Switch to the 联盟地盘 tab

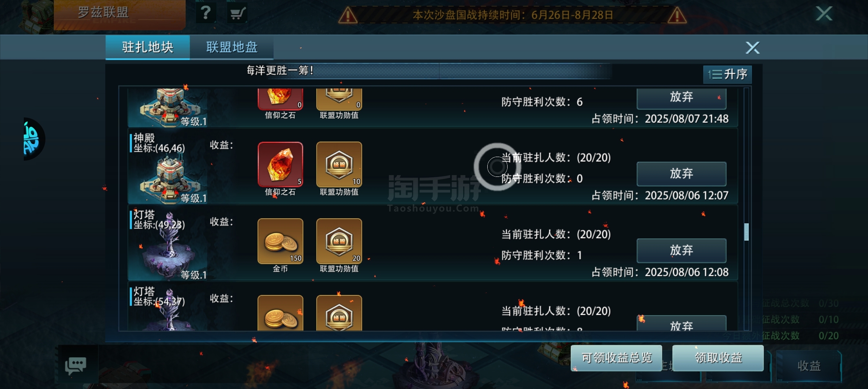232,47
